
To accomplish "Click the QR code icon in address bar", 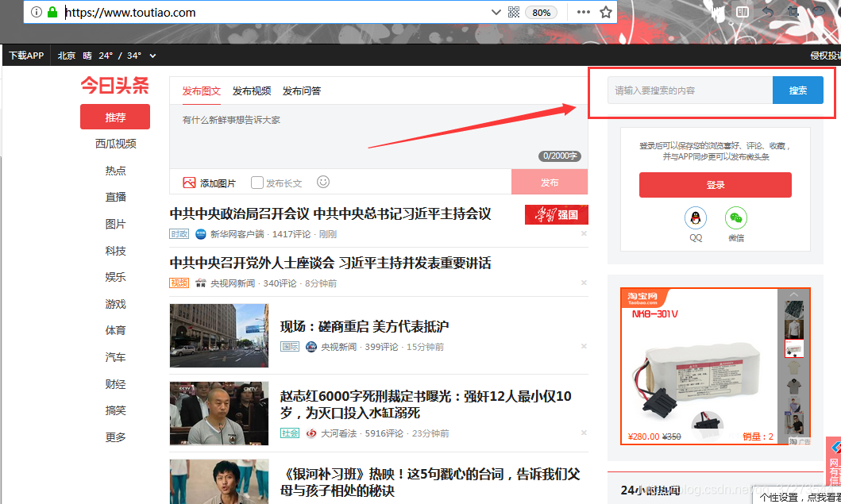I will click(x=514, y=13).
